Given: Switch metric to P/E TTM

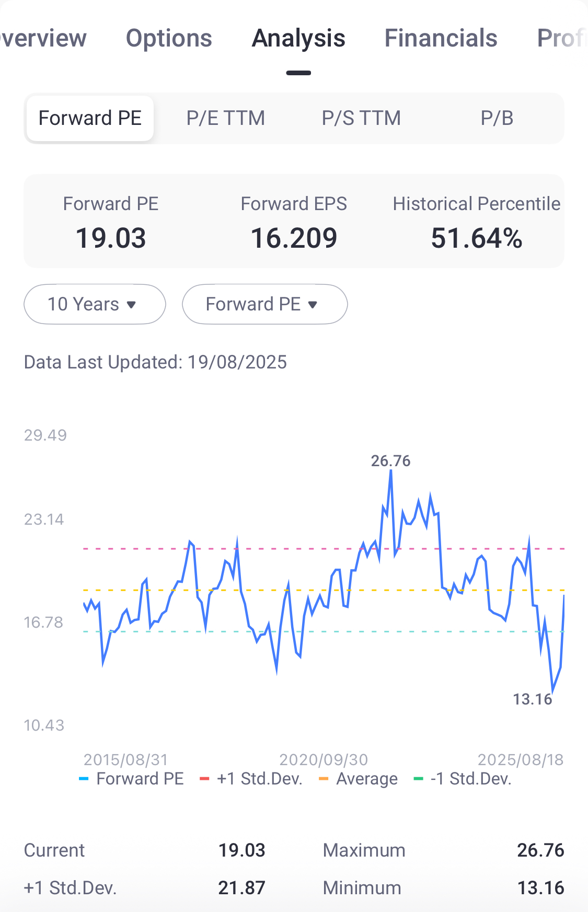Looking at the screenshot, I should coord(225,118).
